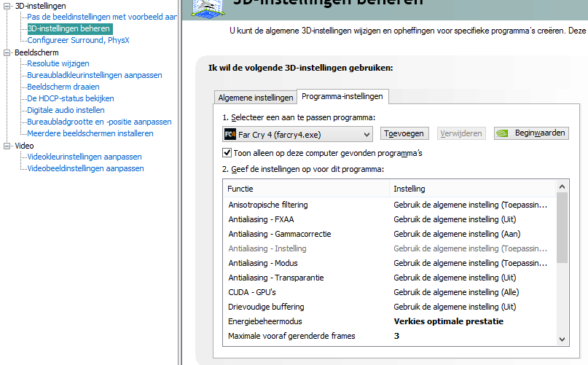This screenshot has width=588, height=365.
Task: Collapse the Beeldscherm tree node
Action: click(7, 52)
